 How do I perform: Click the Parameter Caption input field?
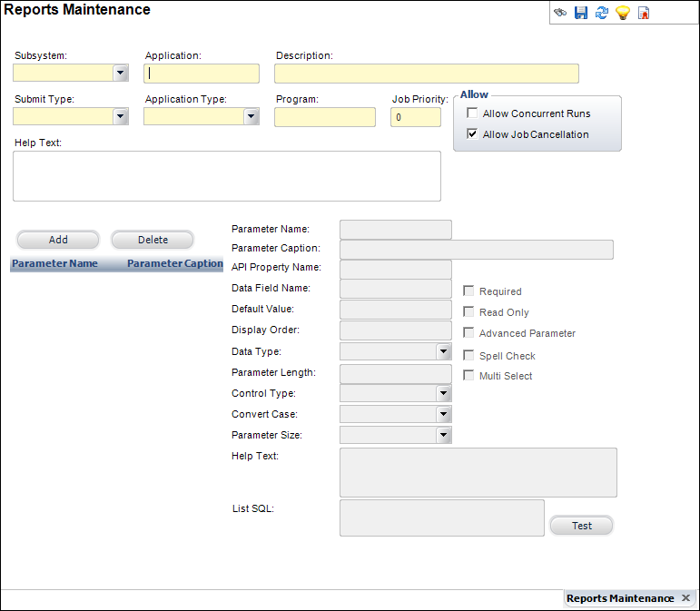477,250
